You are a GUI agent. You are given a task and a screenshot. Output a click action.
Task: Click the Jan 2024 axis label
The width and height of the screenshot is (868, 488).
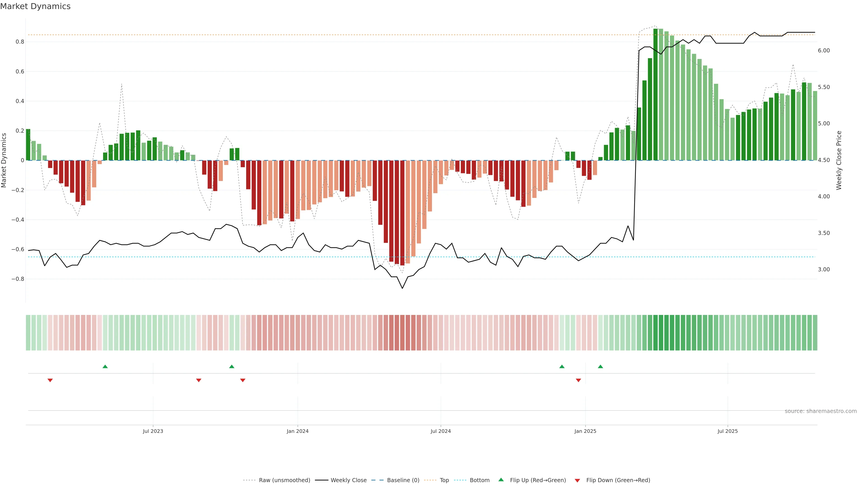coord(297,431)
